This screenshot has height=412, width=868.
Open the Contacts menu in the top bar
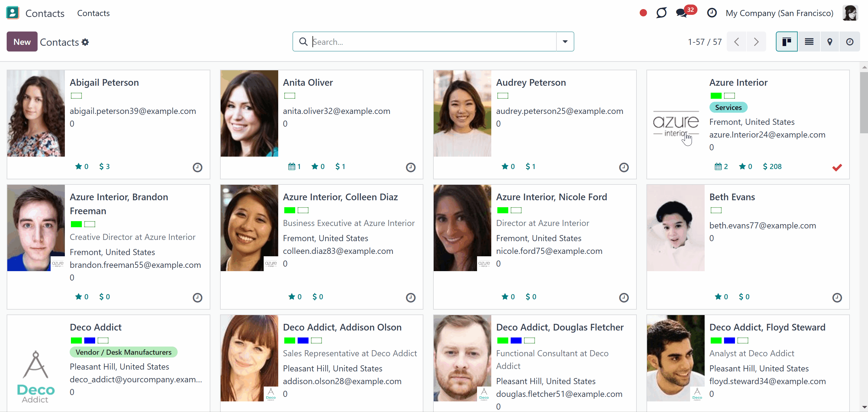click(93, 13)
